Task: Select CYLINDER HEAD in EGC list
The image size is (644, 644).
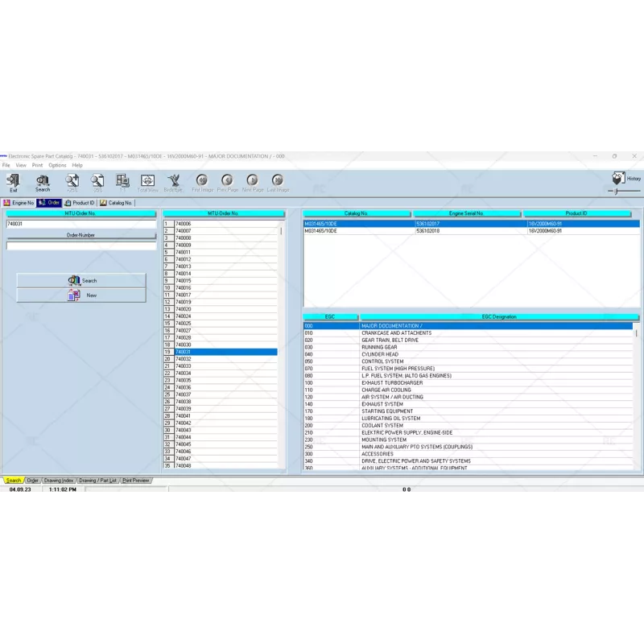Action: tap(380, 354)
